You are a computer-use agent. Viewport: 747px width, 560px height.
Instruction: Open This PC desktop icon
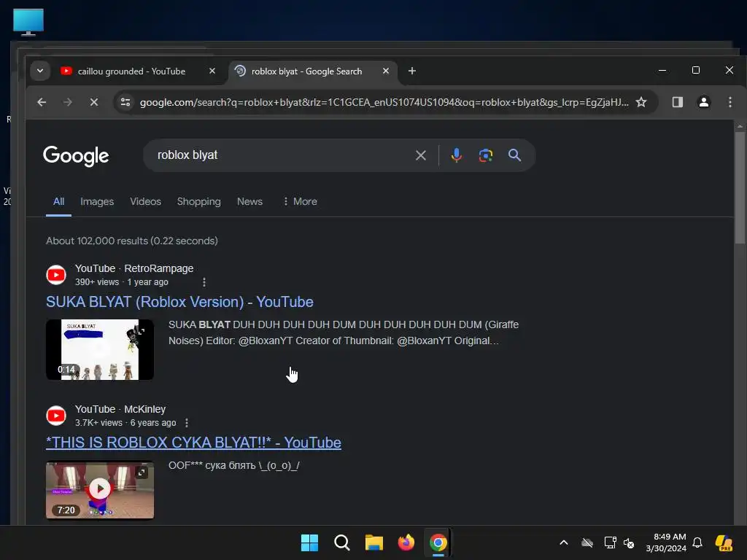pos(28,22)
